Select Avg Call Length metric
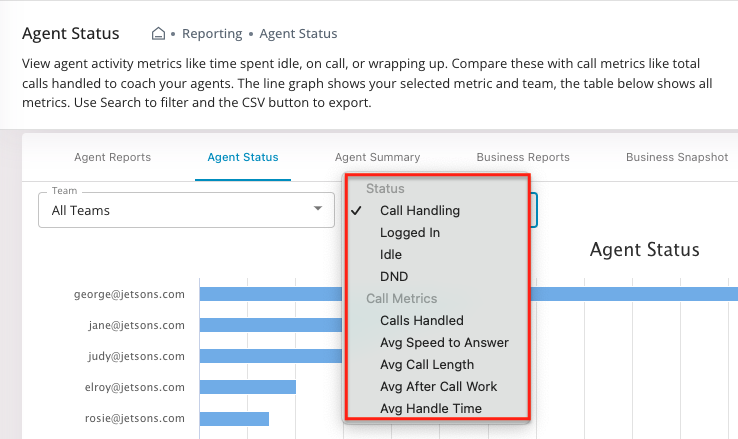The height and width of the screenshot is (439, 738). pyautogui.click(x=427, y=365)
